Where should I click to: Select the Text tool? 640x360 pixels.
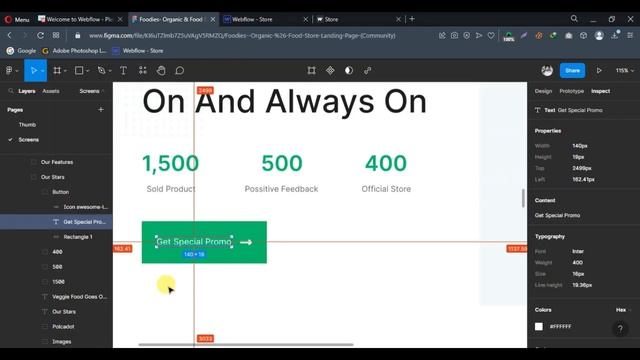tap(123, 71)
